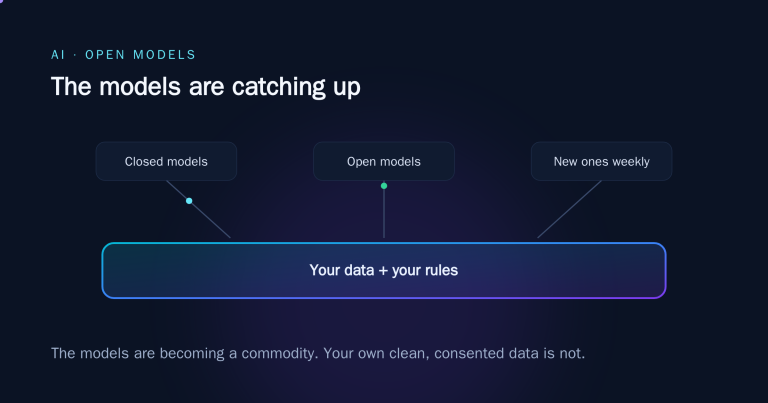Screen dimensions: 768x403
Task: Select the Open models box
Action: click(384, 162)
